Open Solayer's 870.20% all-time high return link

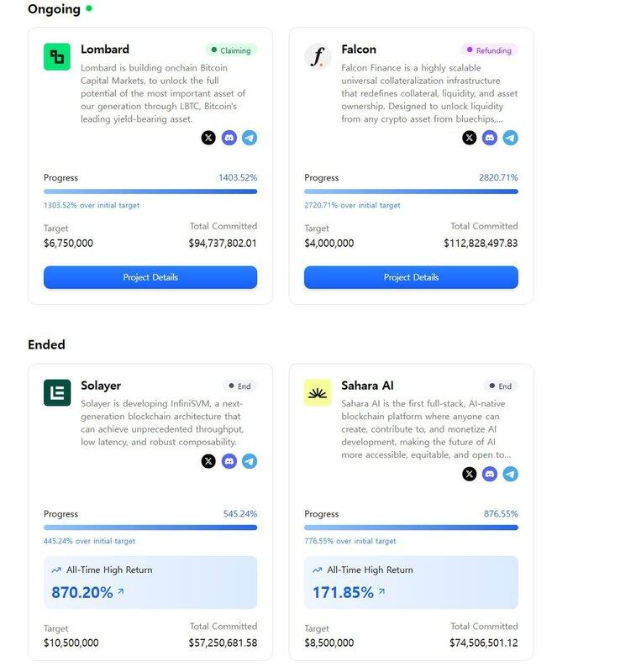pyautogui.click(x=88, y=592)
